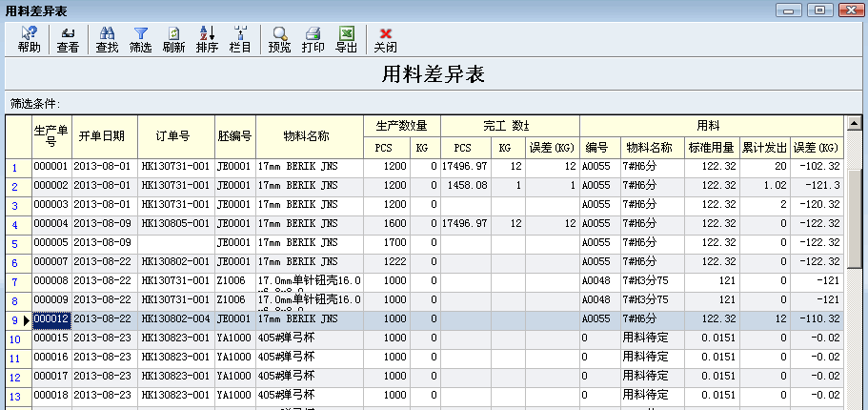
Task: Select production order cell 000002
Action: (x=51, y=186)
